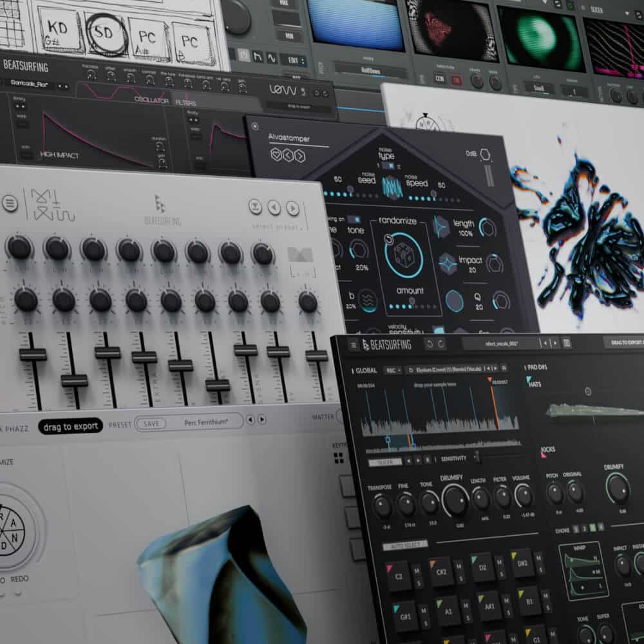Click drag to export pill in white plugin
This screenshot has height=644, width=644.
pos(70,427)
